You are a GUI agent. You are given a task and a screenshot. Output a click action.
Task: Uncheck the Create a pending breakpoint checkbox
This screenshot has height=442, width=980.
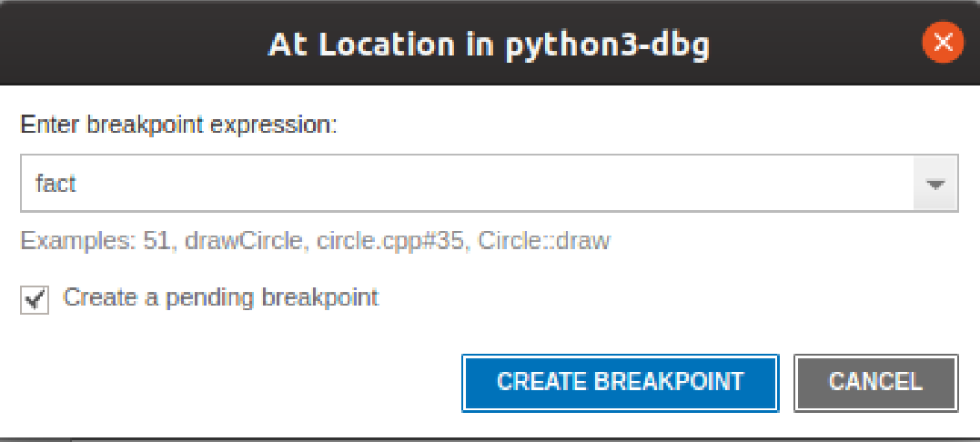coord(35,299)
